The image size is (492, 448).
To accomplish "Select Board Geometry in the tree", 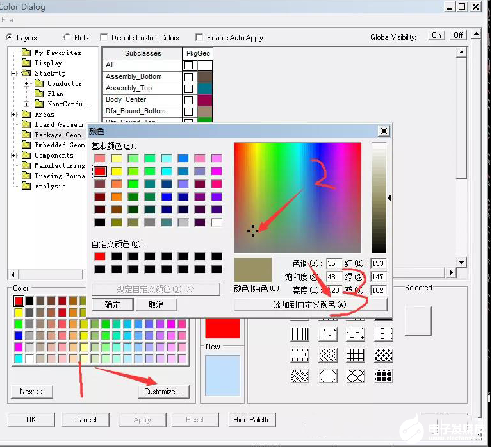I will pos(60,124).
